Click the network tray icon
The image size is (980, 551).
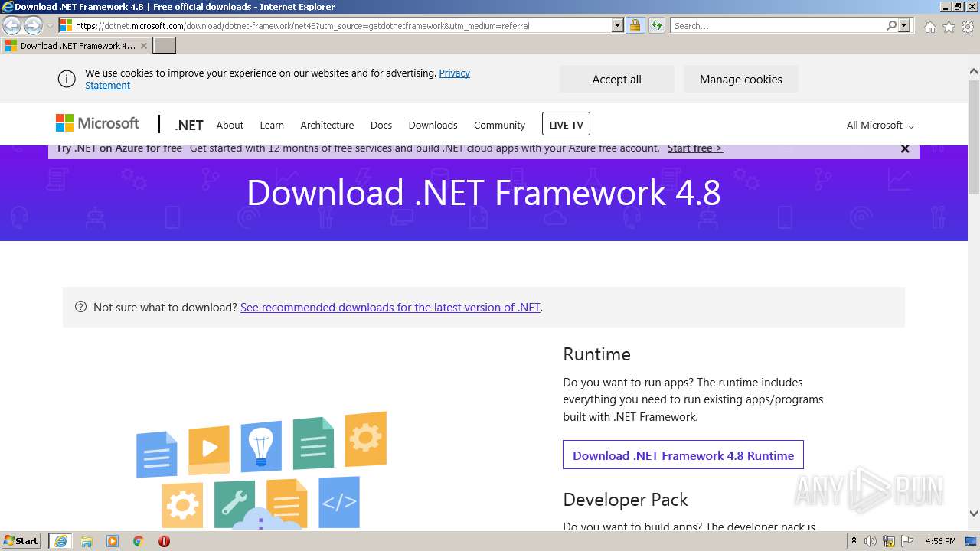point(889,541)
